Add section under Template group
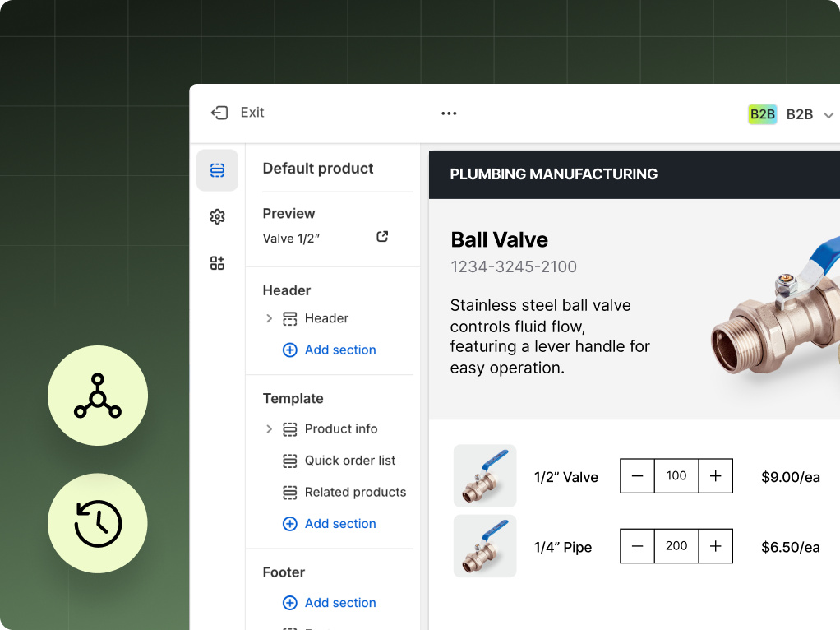The height and width of the screenshot is (630, 840). (330, 524)
